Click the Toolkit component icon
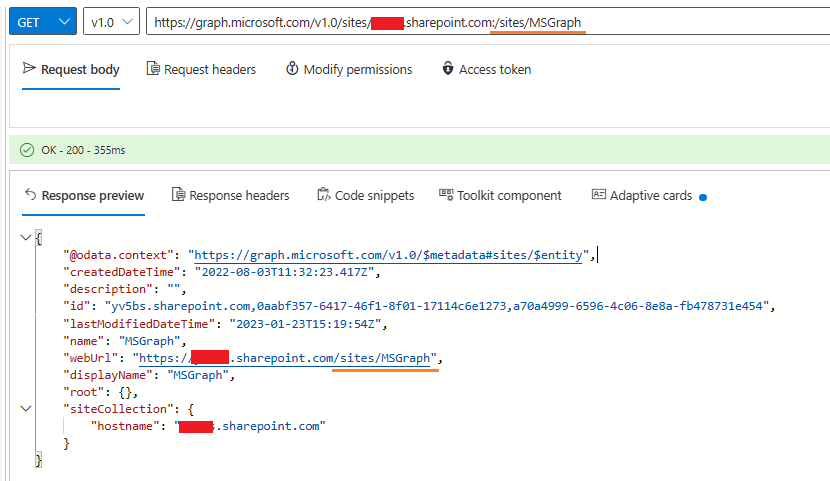This screenshot has height=481, width=830. [x=446, y=195]
